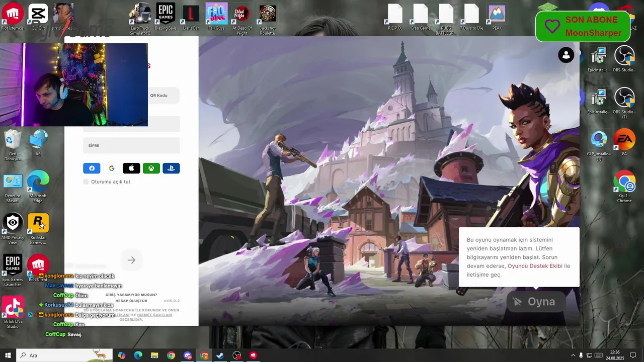644x362 pixels.
Task: Open File Explorer from the taskbar
Action: pyautogui.click(x=154, y=355)
